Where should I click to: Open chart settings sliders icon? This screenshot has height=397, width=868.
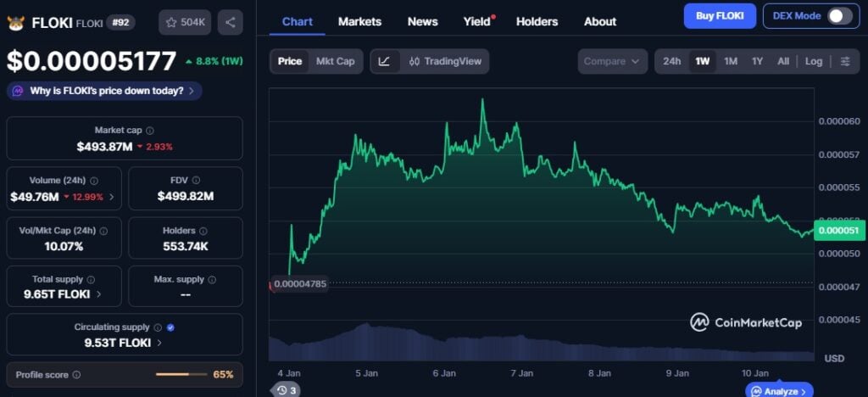[x=845, y=61]
